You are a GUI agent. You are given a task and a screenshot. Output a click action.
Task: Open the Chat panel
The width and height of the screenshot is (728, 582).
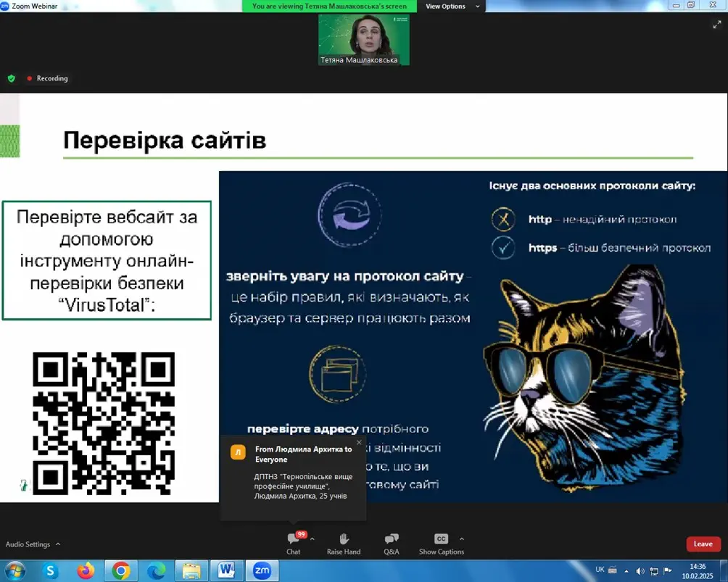click(294, 544)
